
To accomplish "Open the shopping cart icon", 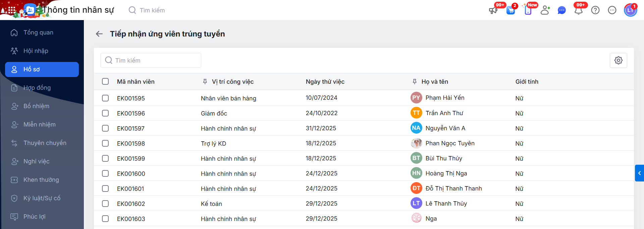I will click(x=511, y=10).
